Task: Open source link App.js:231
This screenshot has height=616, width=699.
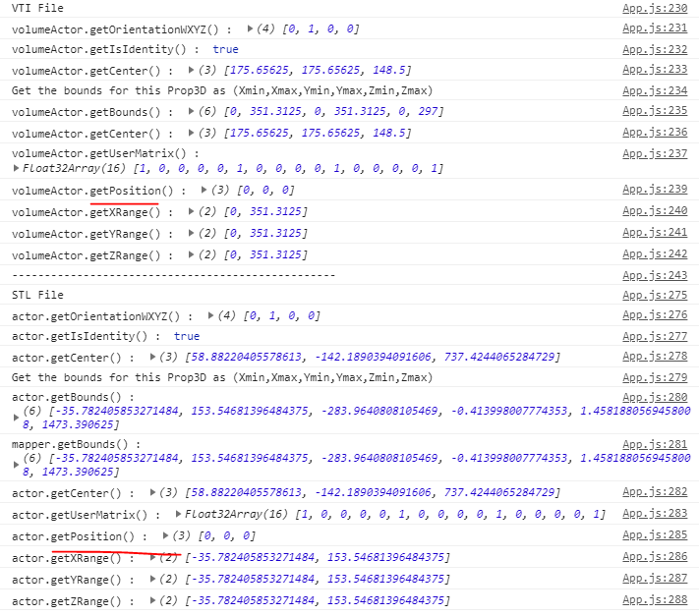Action: (655, 28)
